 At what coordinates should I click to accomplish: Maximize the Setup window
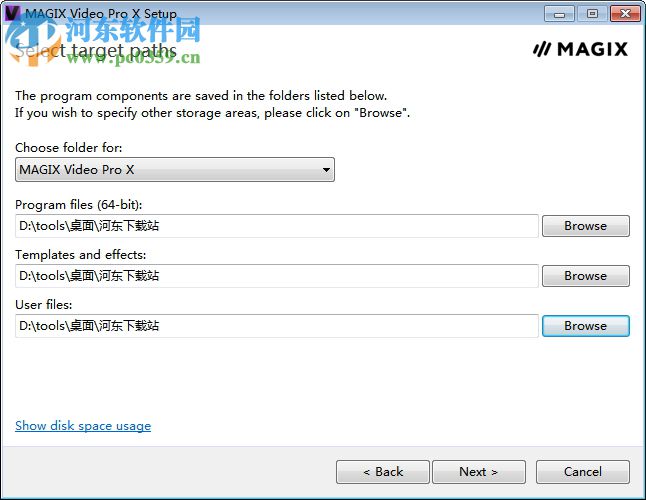click(592, 14)
